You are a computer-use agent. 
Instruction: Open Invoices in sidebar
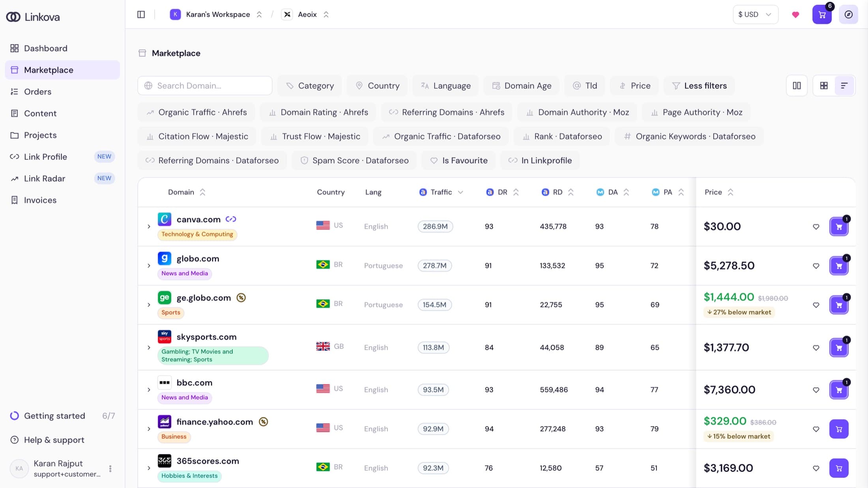[x=62, y=200]
